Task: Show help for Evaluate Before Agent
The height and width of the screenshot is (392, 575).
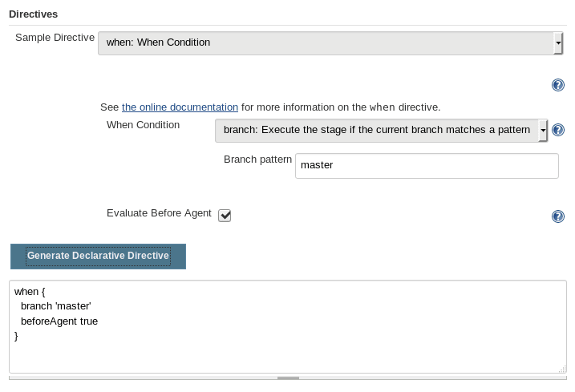Action: pos(558,216)
